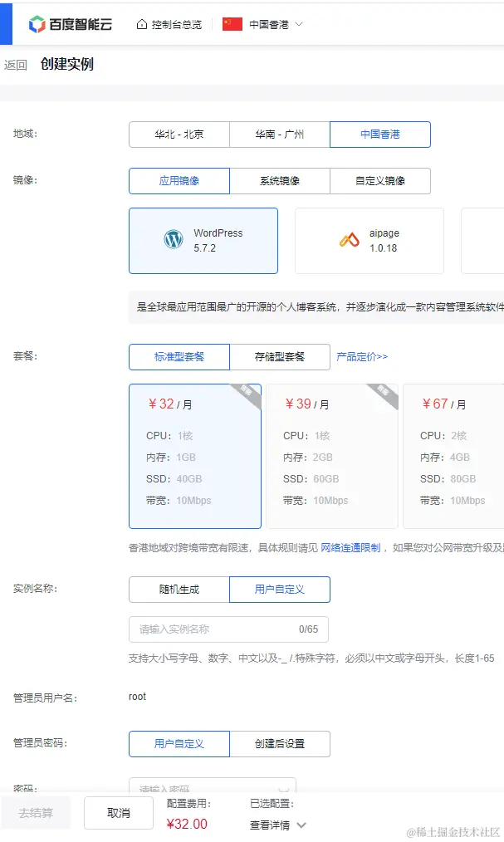Click the aipage logo icon
The width and height of the screenshot is (504, 842).
click(350, 239)
